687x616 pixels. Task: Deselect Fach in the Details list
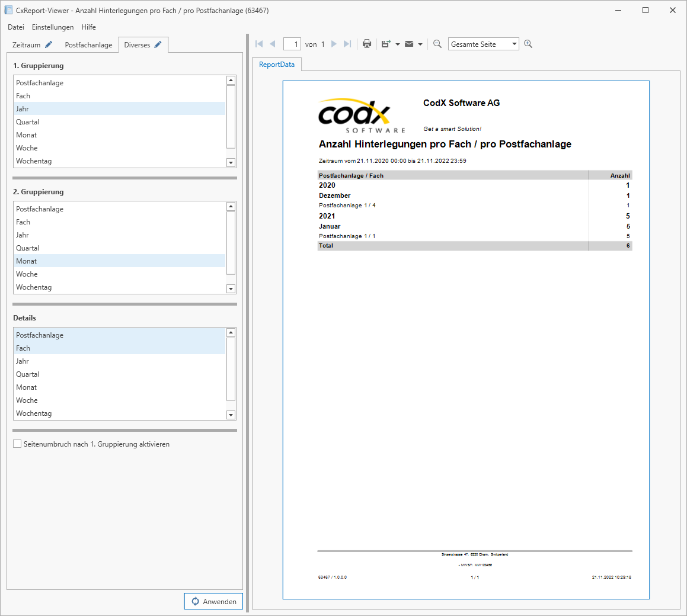pyautogui.click(x=23, y=348)
